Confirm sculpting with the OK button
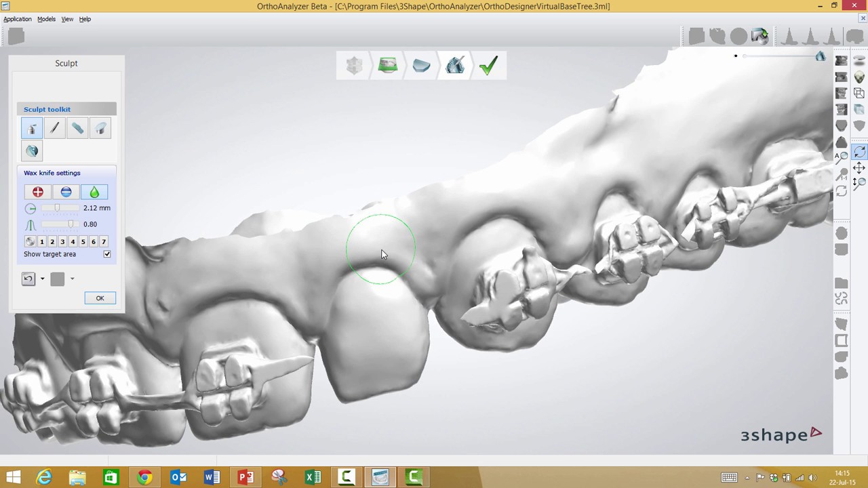 pyautogui.click(x=100, y=298)
